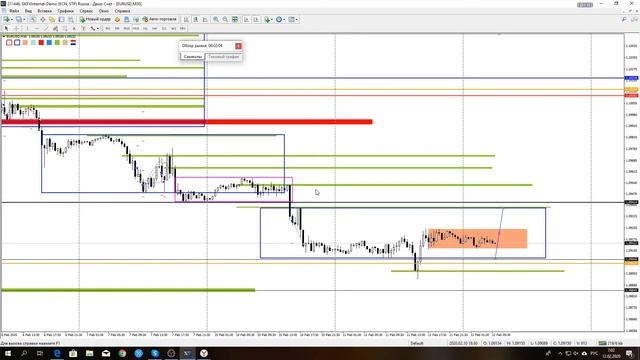Switch timeframe to D1
Viewport: 640px width, 360px height.
click(164, 28)
